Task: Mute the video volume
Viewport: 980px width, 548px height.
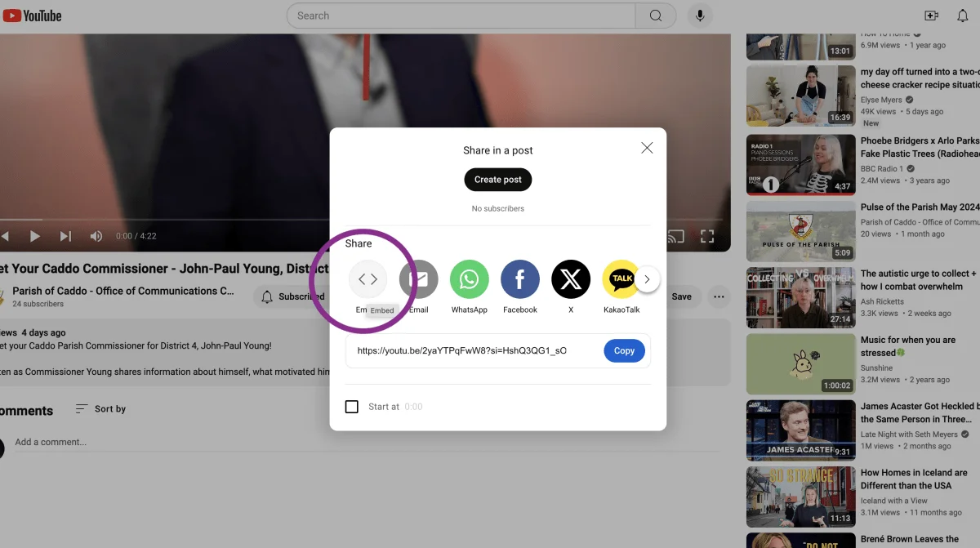Action: pos(96,236)
